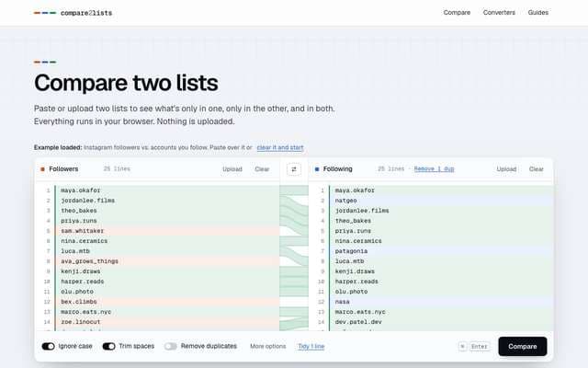The width and height of the screenshot is (588, 368).
Task: Open the Converters nav item
Action: (x=499, y=12)
